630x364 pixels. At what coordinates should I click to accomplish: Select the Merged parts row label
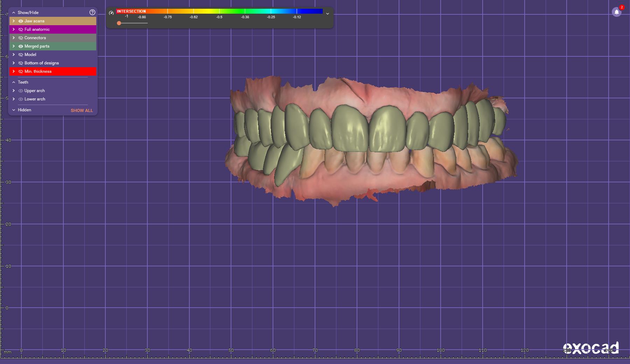[37, 46]
